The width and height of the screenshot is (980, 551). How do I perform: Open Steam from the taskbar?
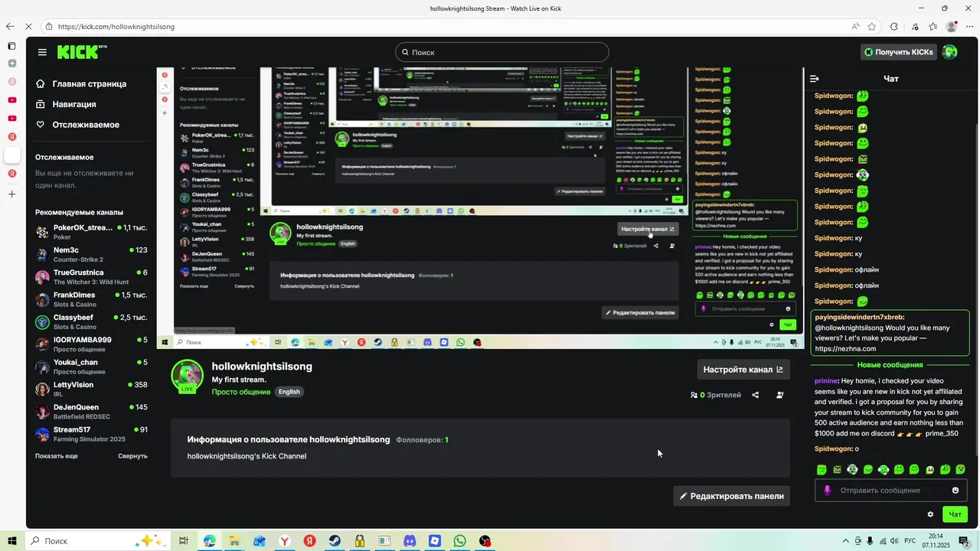pos(335,541)
